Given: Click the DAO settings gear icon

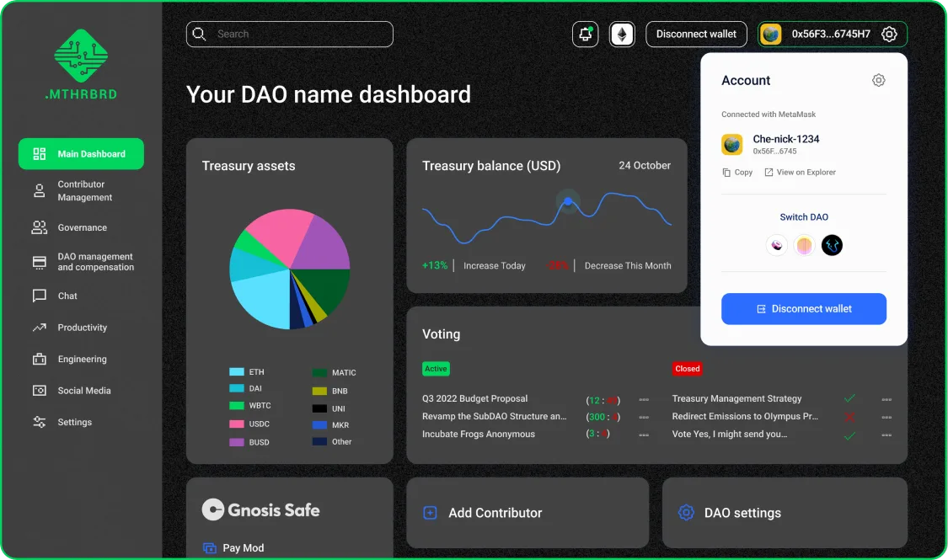Looking at the screenshot, I should (686, 513).
